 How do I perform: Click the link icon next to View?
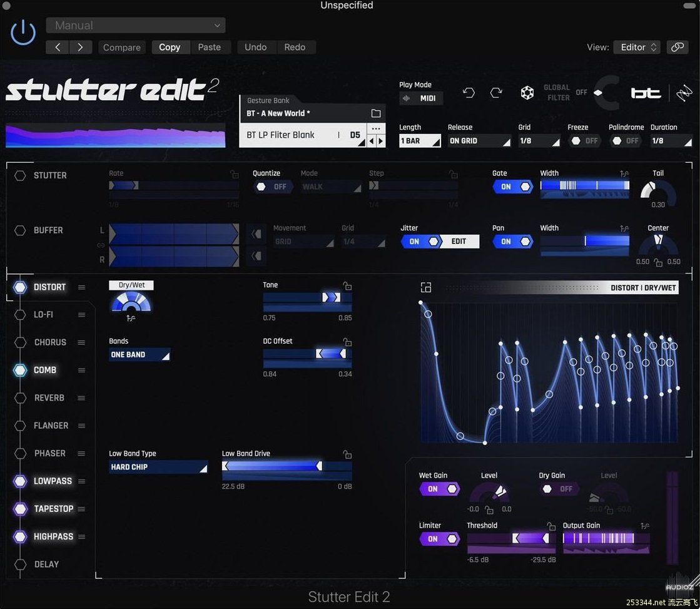[677, 47]
